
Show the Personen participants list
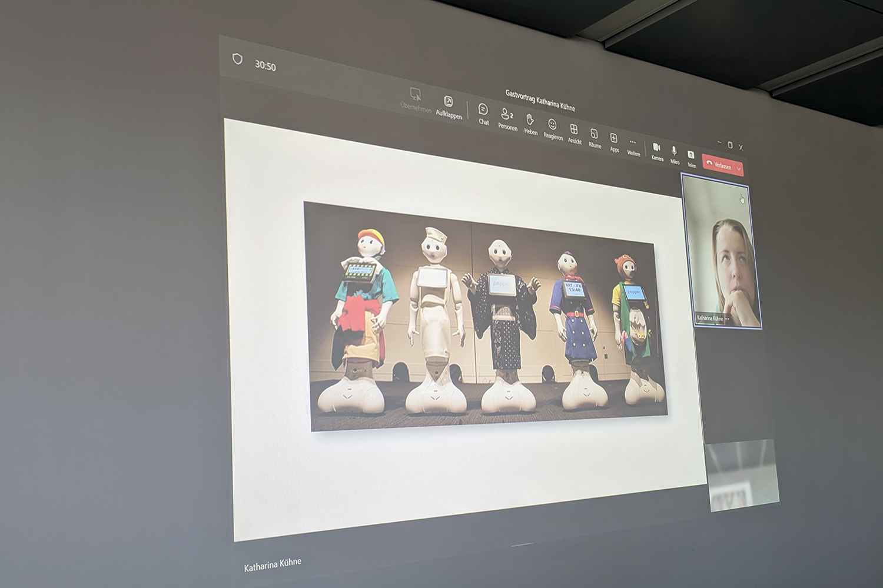pyautogui.click(x=507, y=119)
